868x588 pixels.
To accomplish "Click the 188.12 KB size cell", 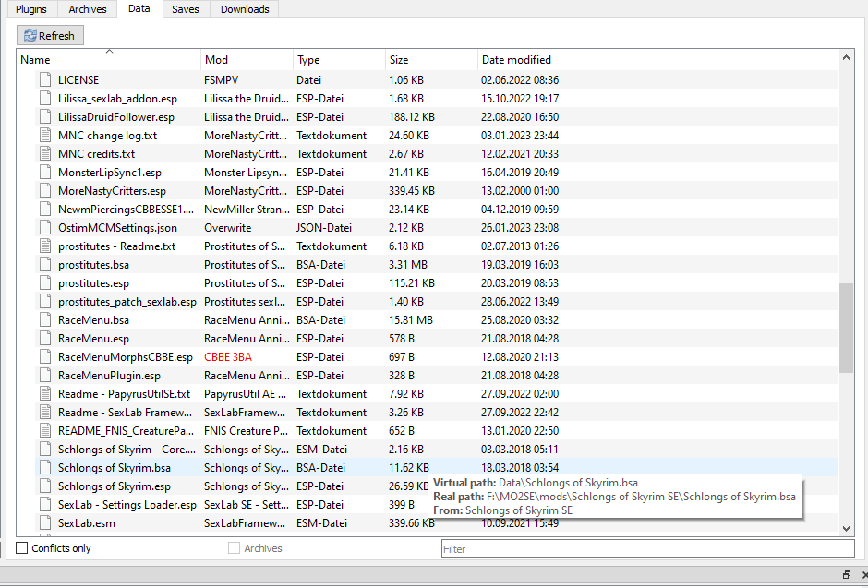I will [411, 116].
